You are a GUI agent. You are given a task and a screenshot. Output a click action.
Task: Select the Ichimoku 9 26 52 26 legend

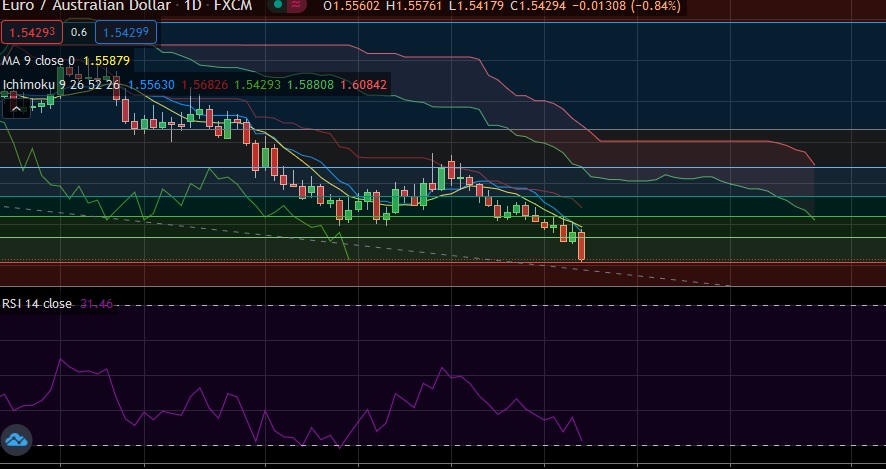tap(61, 85)
